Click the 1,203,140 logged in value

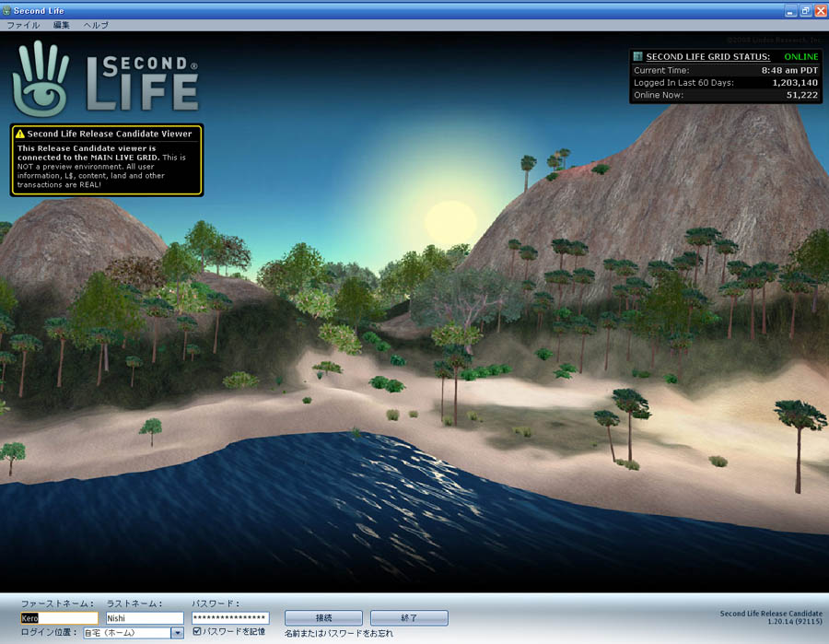click(x=795, y=83)
